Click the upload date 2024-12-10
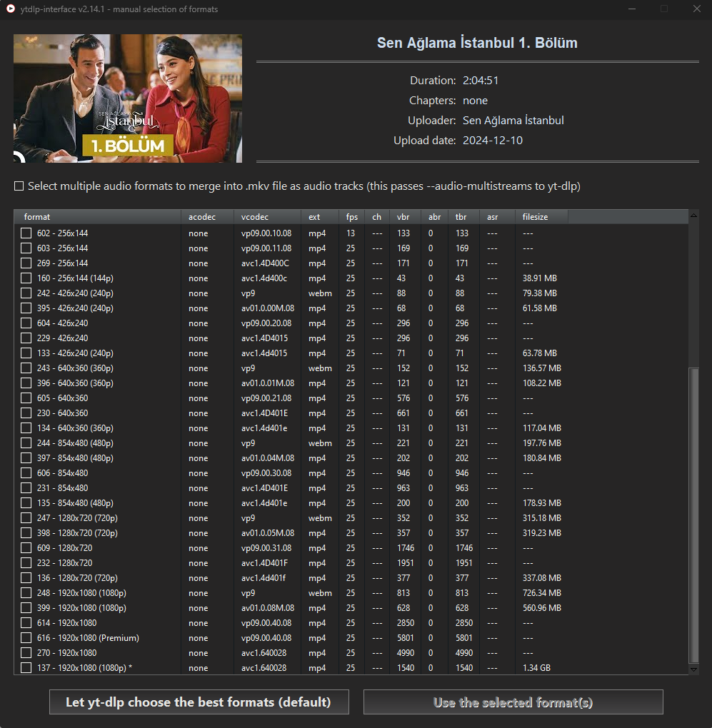The height and width of the screenshot is (728, 712). coord(492,140)
